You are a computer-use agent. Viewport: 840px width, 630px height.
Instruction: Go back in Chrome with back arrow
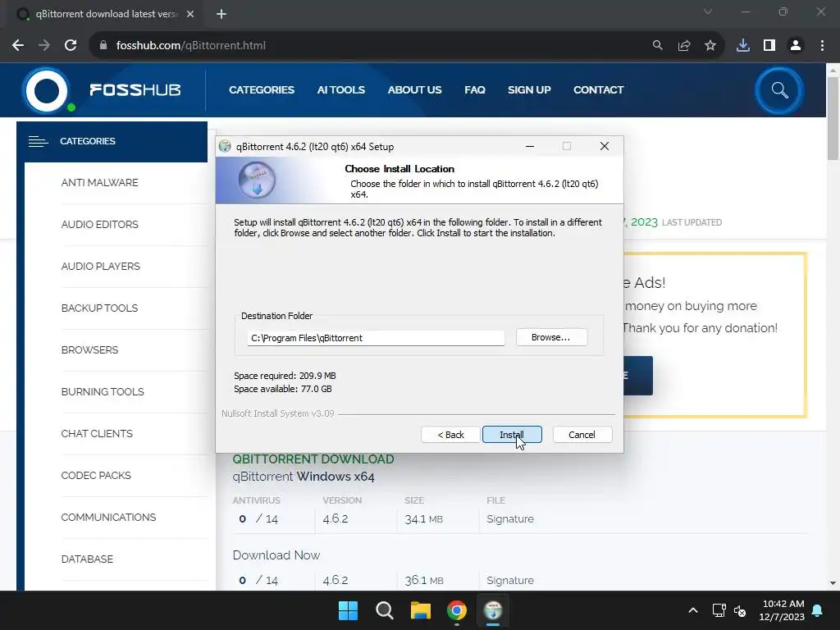18,46
